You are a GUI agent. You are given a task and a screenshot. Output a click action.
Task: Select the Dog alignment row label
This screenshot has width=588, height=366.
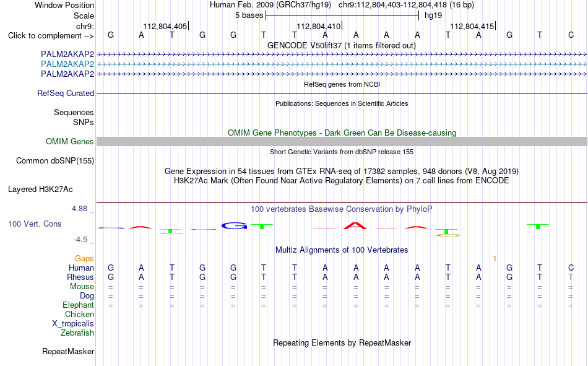87,296
